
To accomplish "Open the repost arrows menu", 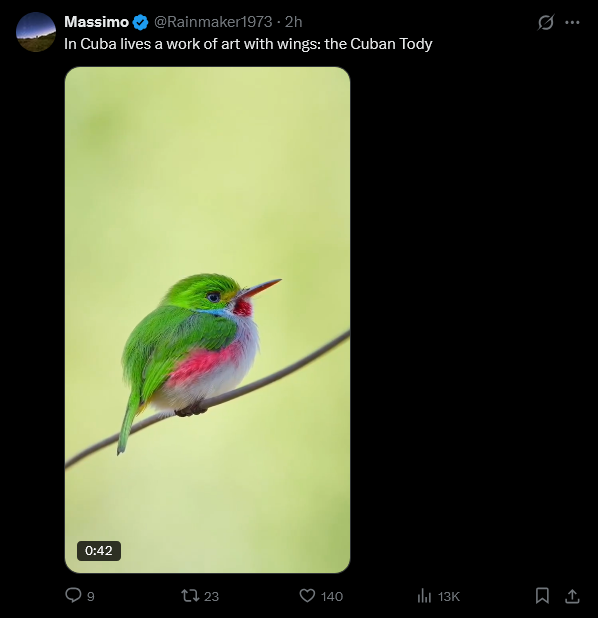I will (190, 596).
